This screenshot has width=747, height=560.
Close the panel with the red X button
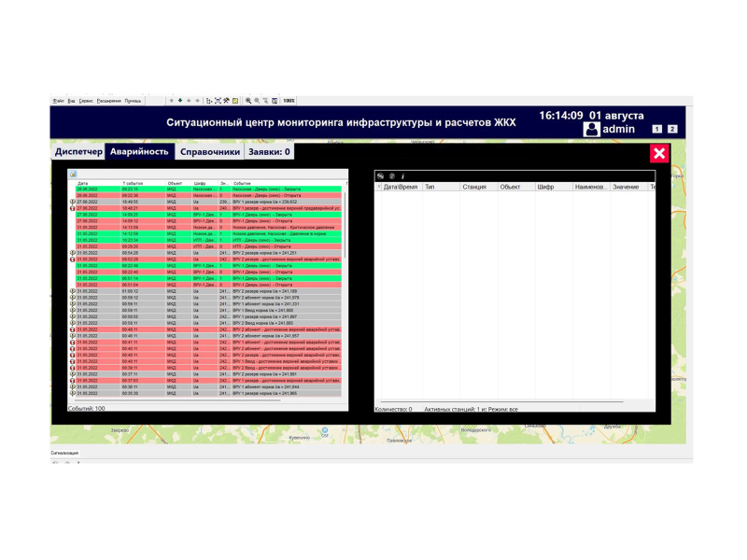coord(659,153)
